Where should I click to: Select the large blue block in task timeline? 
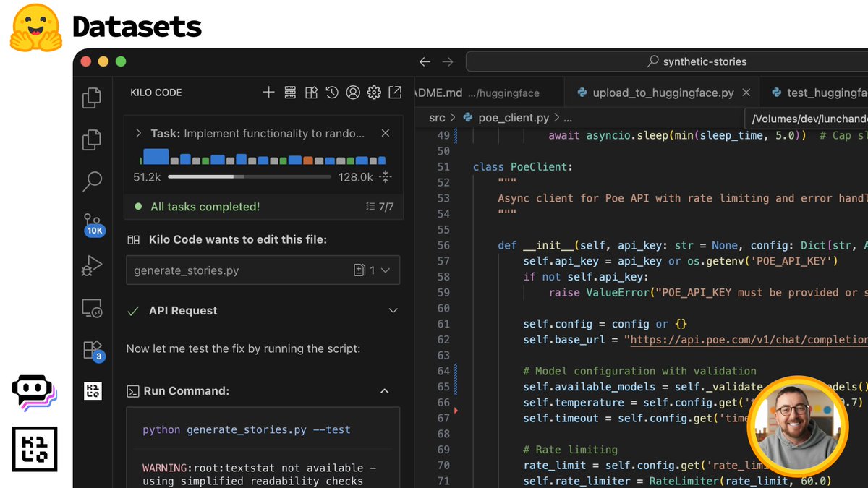tap(156, 156)
